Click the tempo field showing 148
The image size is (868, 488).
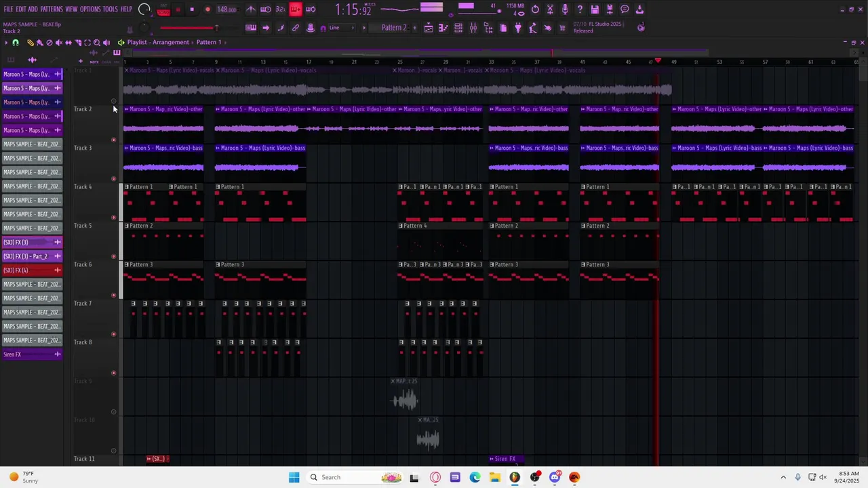pos(226,9)
